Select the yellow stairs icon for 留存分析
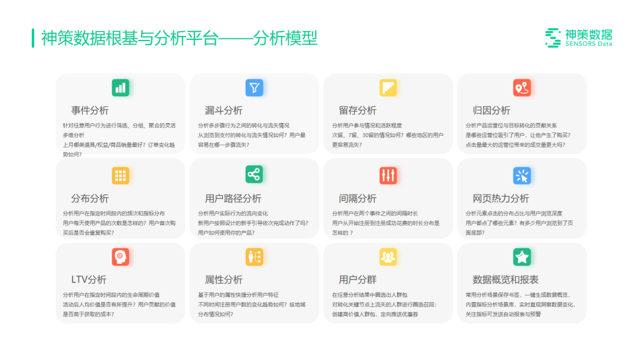Screen dimensions: 644x363 pyautogui.click(x=388, y=87)
